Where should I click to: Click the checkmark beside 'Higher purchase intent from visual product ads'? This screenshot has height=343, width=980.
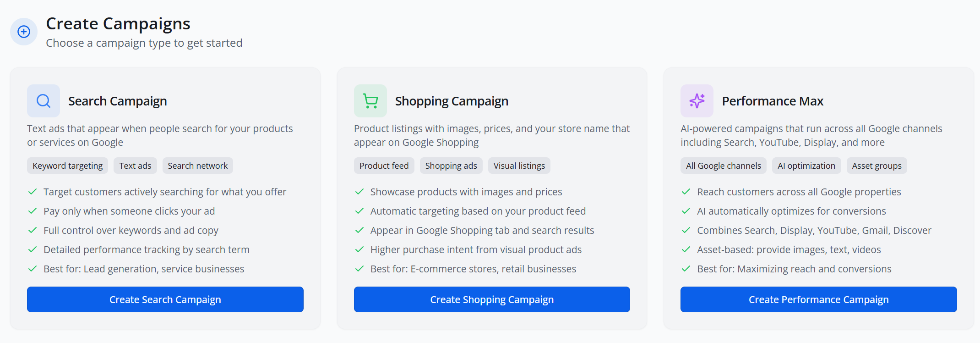359,249
